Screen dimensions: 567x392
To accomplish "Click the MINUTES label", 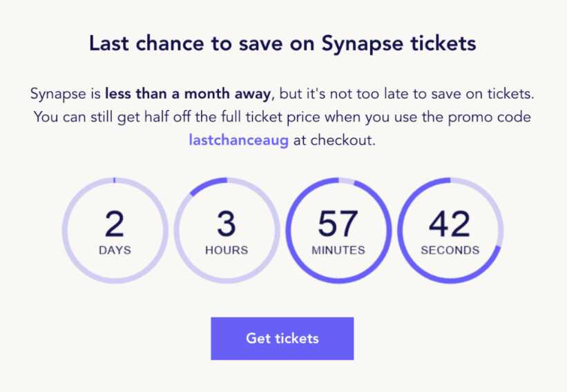I will pos(338,250).
